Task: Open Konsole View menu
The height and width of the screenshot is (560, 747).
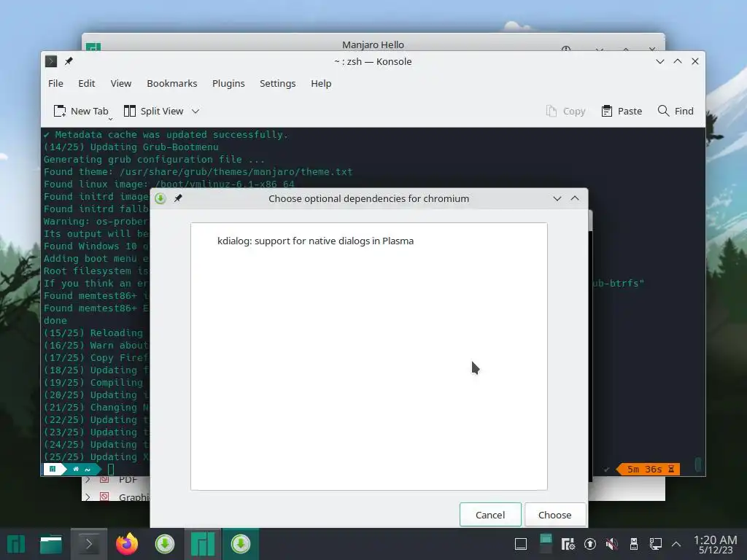Action: [121, 83]
